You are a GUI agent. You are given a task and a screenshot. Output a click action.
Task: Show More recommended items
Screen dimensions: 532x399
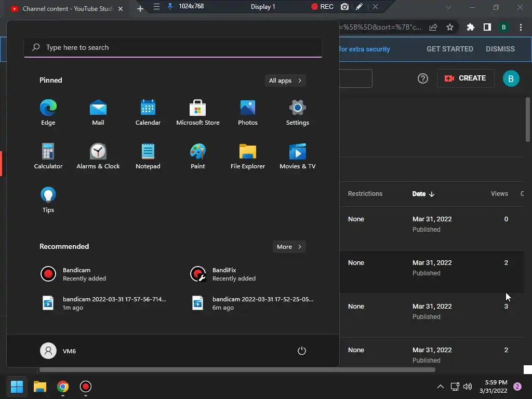click(289, 247)
